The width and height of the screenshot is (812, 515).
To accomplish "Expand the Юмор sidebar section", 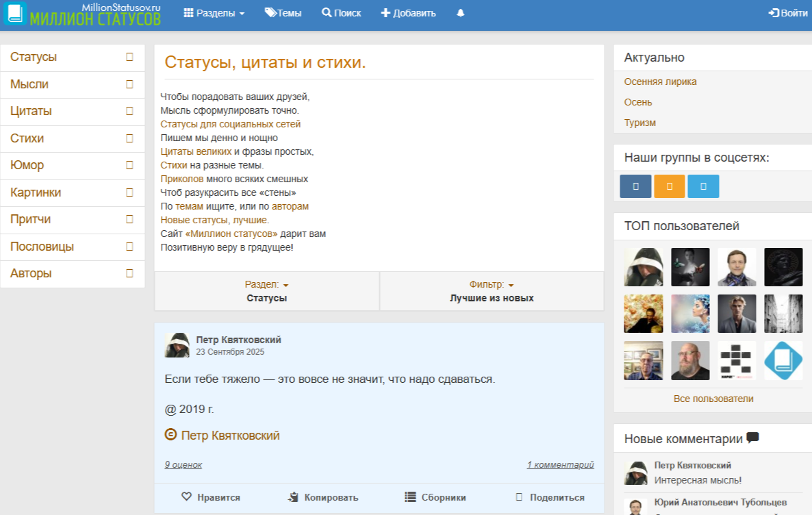I will [129, 165].
